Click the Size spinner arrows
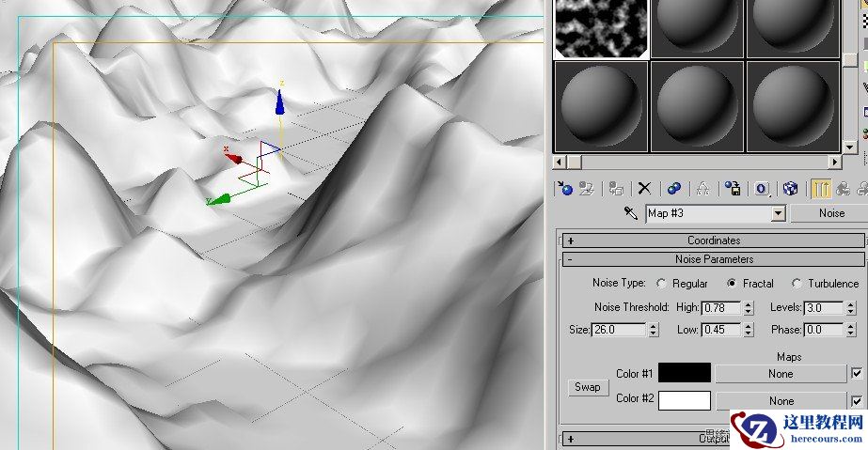 [654, 330]
